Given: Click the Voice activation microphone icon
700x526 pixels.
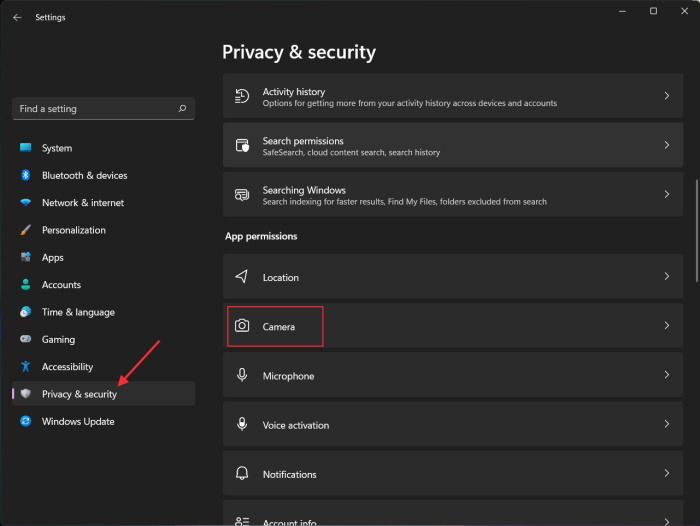Looking at the screenshot, I should pos(242,424).
